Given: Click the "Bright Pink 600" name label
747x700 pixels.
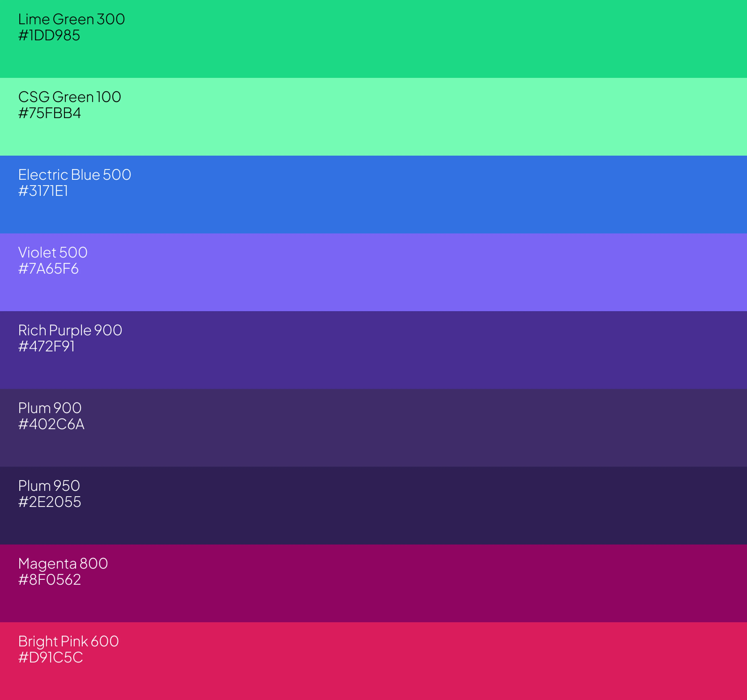Looking at the screenshot, I should pyautogui.click(x=68, y=641).
